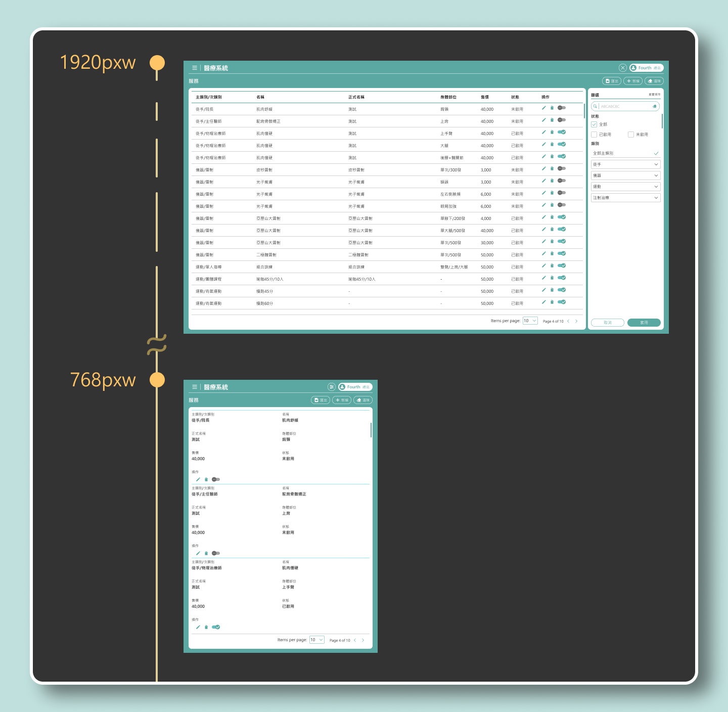Check the 已啟用 checkbox in the filter panel
Screen dimensions: 728x712
pos(594,135)
